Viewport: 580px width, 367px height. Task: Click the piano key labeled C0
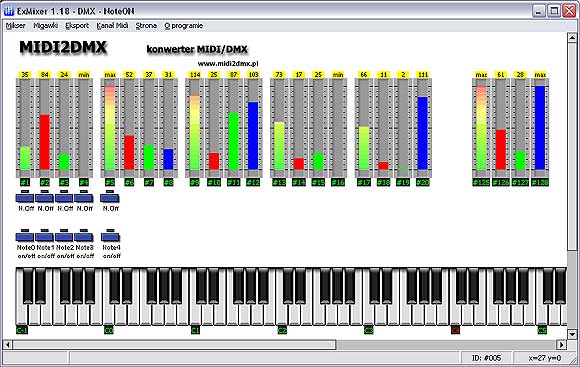pos(108,314)
